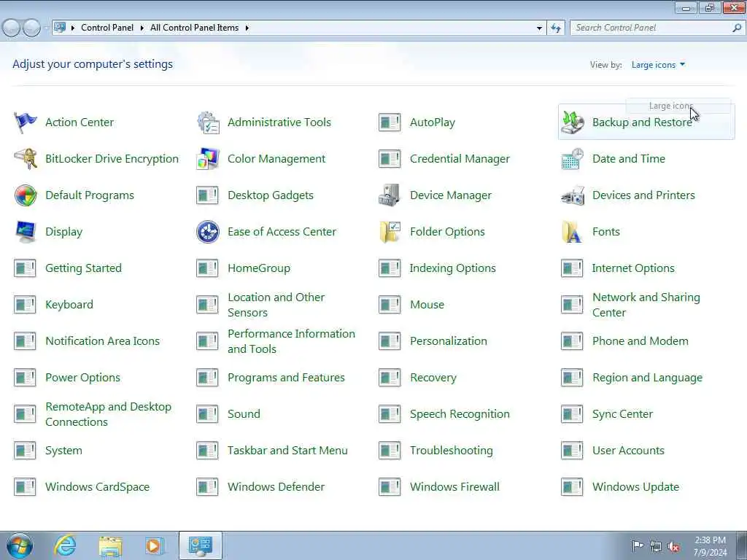Click the refresh button beside the address bar

click(556, 28)
